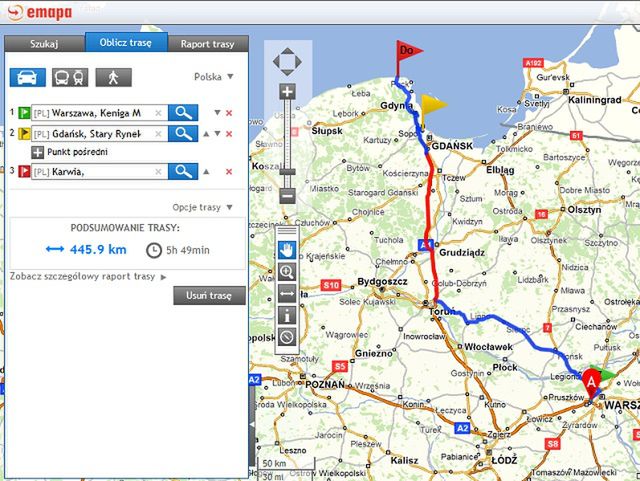Focus the Warszawa, Keniga address field
640x481 pixels.
coord(99,113)
